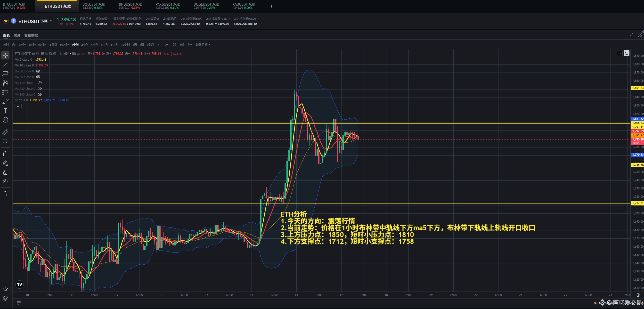This screenshot has width=644, height=309.
Task: Show the MA 60 indicator
Action: point(38,77)
